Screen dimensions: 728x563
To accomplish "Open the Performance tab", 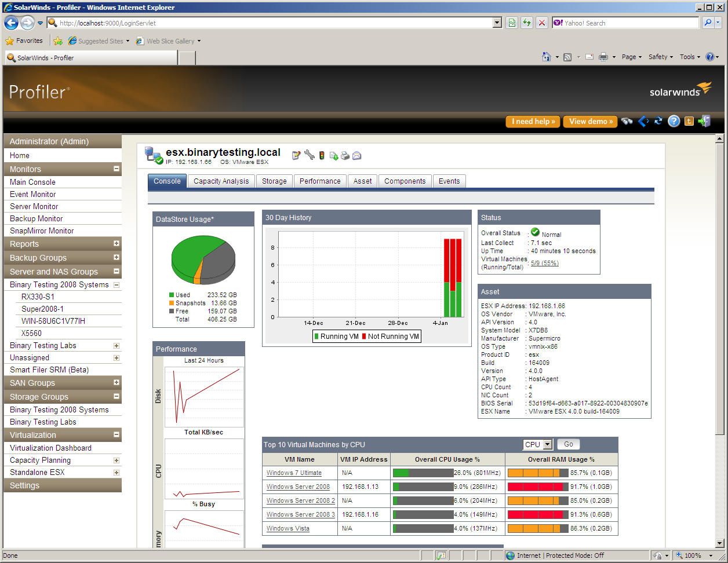I will (x=320, y=181).
